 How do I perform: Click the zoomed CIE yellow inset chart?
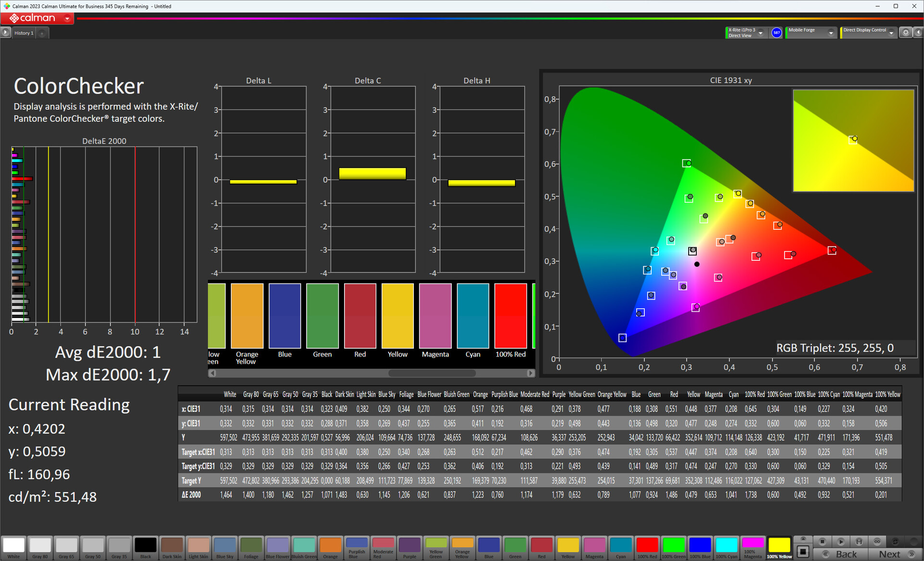coord(853,140)
